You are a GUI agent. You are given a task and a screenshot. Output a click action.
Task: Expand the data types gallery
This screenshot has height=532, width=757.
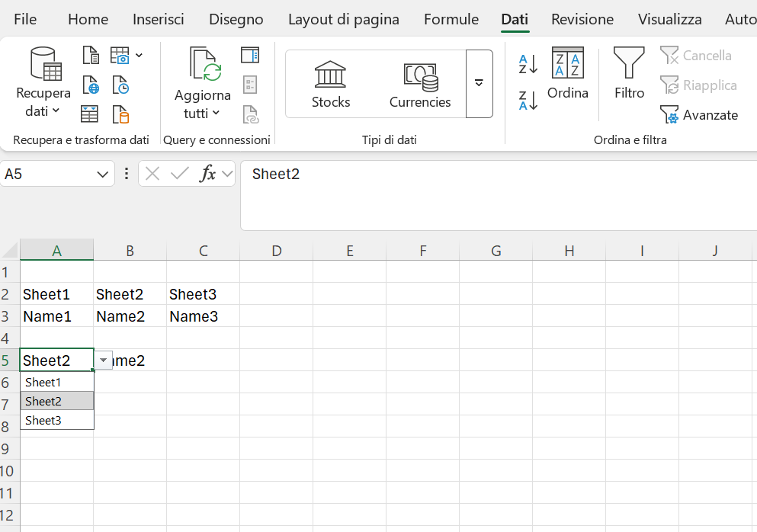[x=479, y=84]
